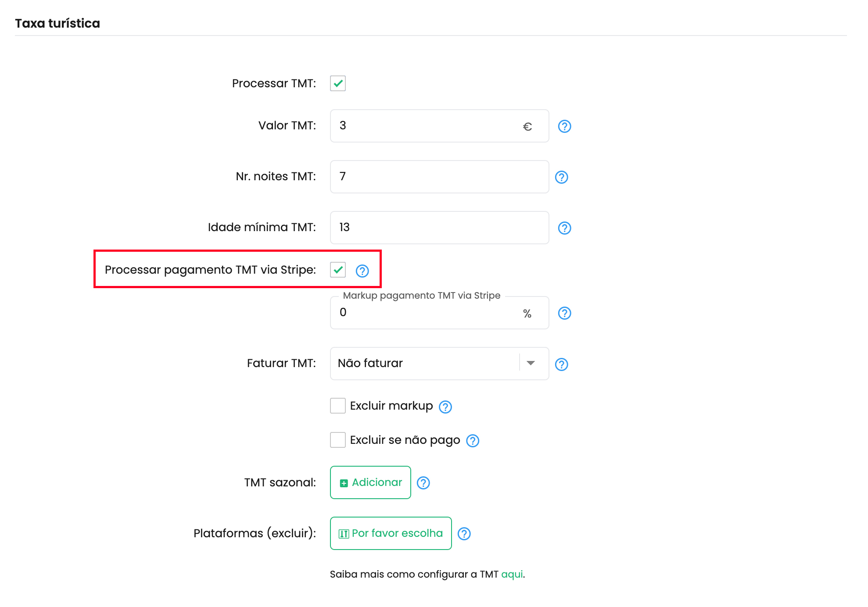Focus the Nr. noites TMT input field
The image size is (868, 607).
pyautogui.click(x=439, y=177)
